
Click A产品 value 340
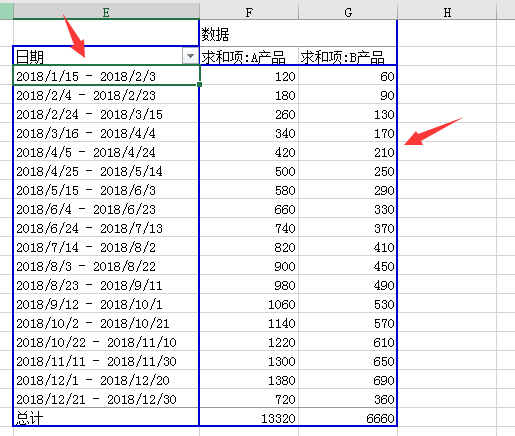249,132
